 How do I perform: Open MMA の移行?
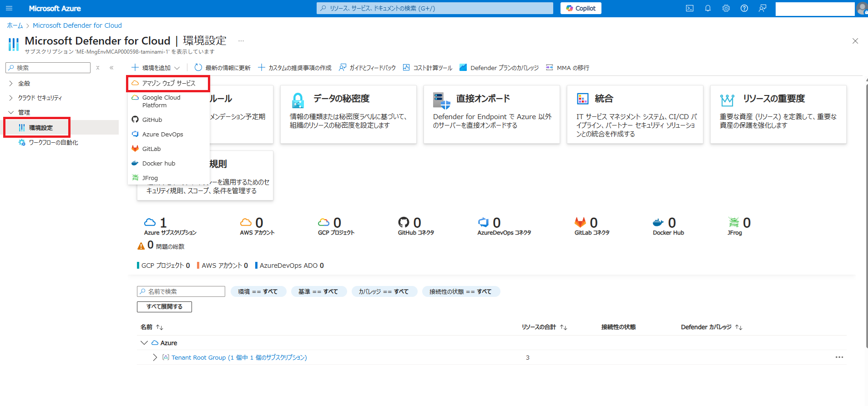click(568, 68)
